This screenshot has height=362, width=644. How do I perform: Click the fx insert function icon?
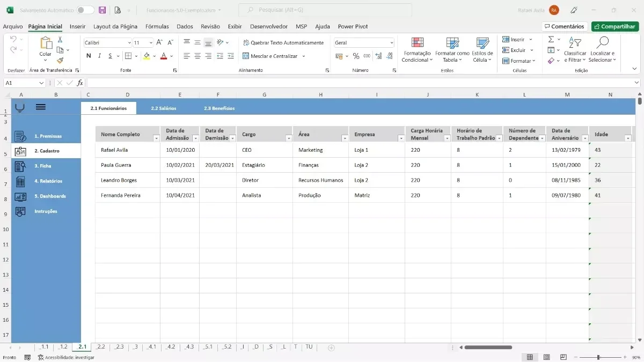[x=80, y=83]
